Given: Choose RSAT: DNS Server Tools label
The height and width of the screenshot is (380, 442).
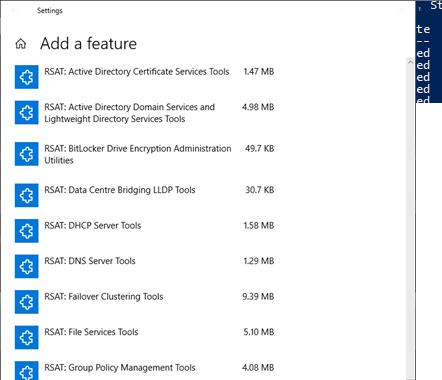Looking at the screenshot, I should [x=90, y=261].
